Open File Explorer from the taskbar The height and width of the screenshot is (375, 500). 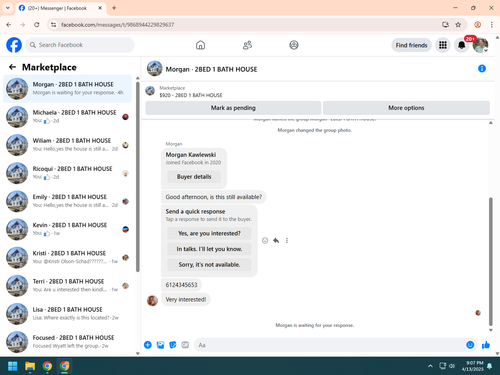click(x=30, y=366)
